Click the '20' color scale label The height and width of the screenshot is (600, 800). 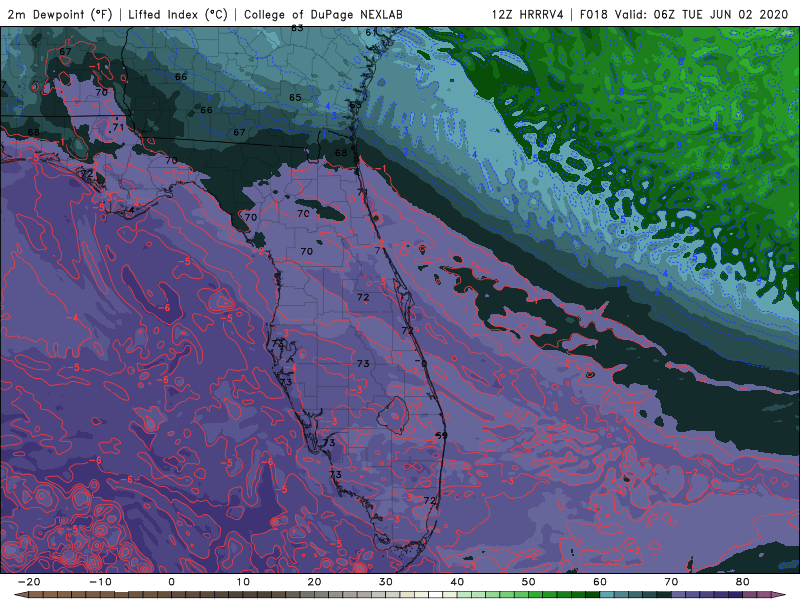tap(314, 582)
